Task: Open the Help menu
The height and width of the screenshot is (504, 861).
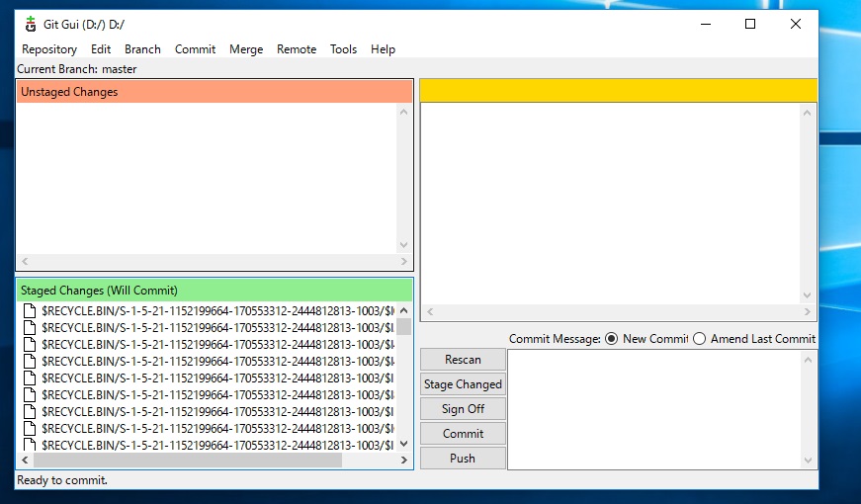Action: pyautogui.click(x=383, y=49)
